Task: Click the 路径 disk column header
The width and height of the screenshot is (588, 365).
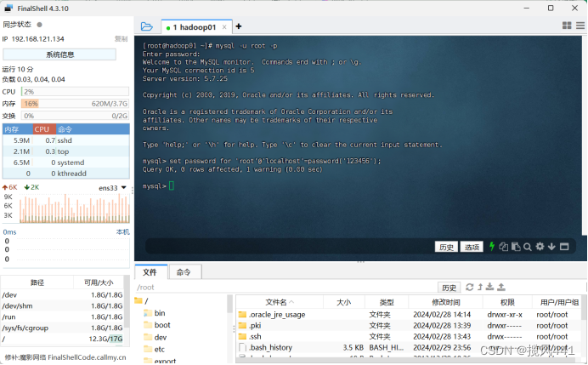Action: (37, 282)
